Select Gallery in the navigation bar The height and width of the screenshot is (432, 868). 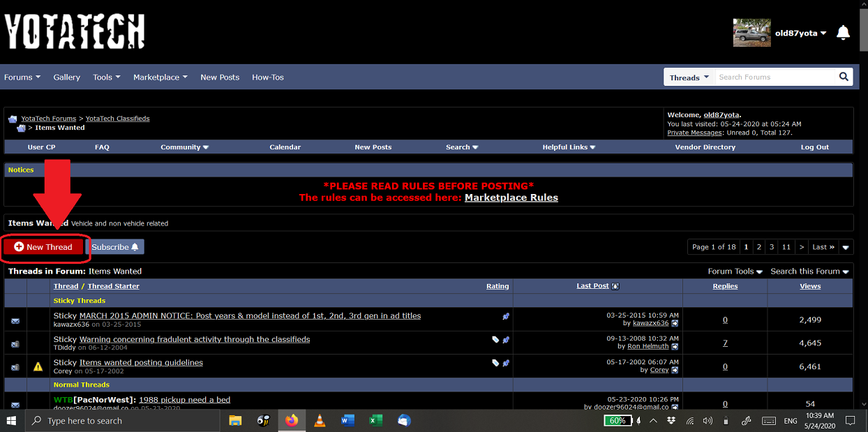[67, 77]
